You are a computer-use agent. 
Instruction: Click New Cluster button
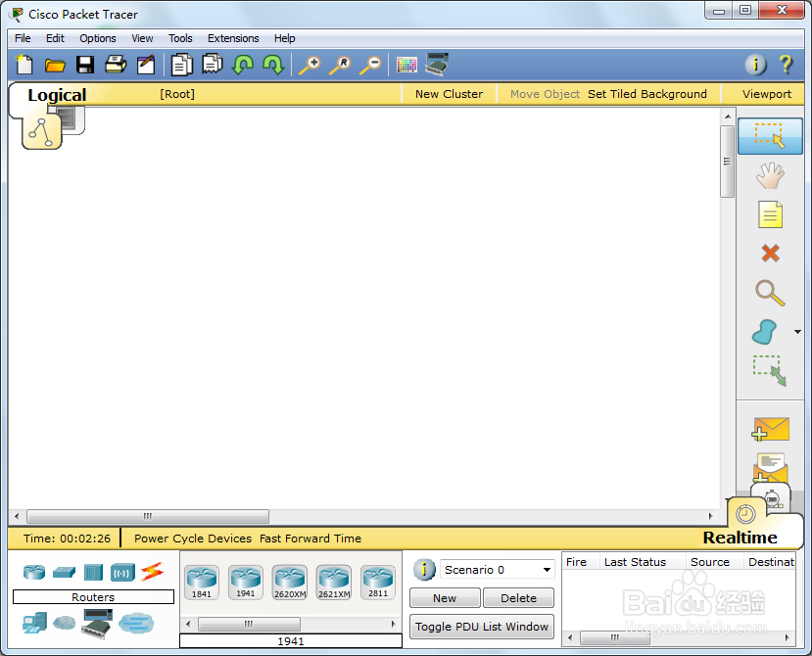[449, 94]
